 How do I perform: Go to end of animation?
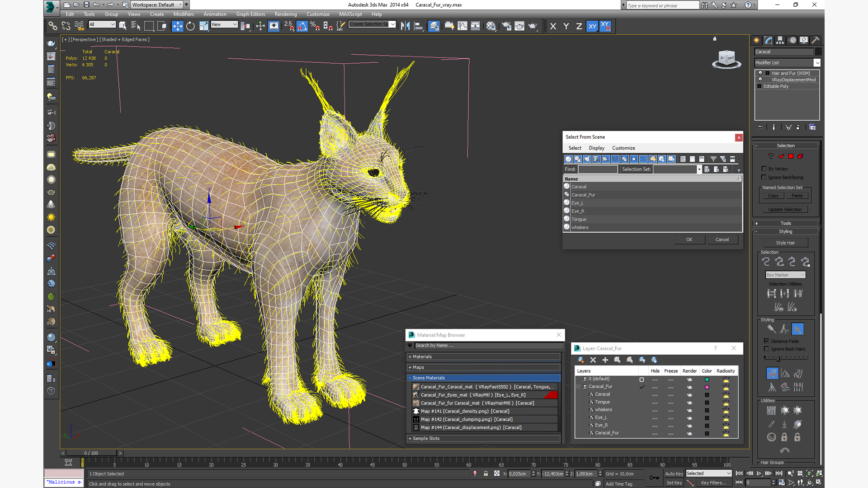pos(778,474)
